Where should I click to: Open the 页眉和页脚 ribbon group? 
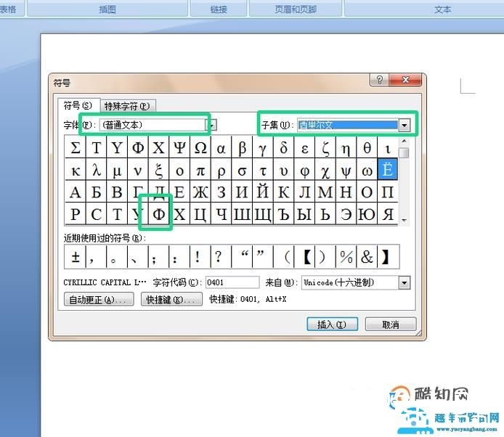(x=296, y=9)
